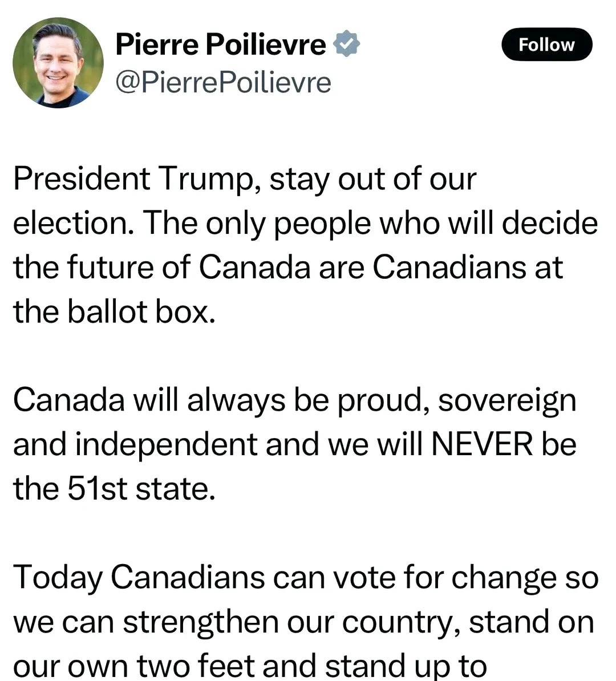Screen dimensions: 616x681
Task: Visit the @PierrePoilievre handle
Action: pos(223,83)
